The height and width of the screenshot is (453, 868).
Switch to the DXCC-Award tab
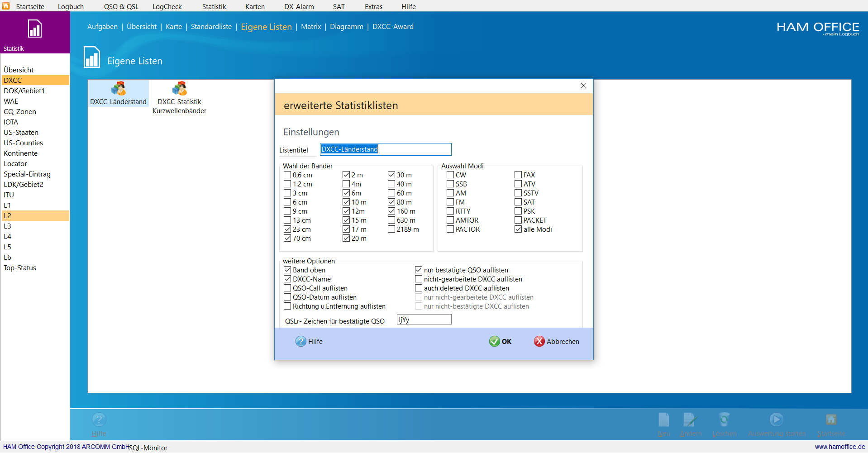393,27
